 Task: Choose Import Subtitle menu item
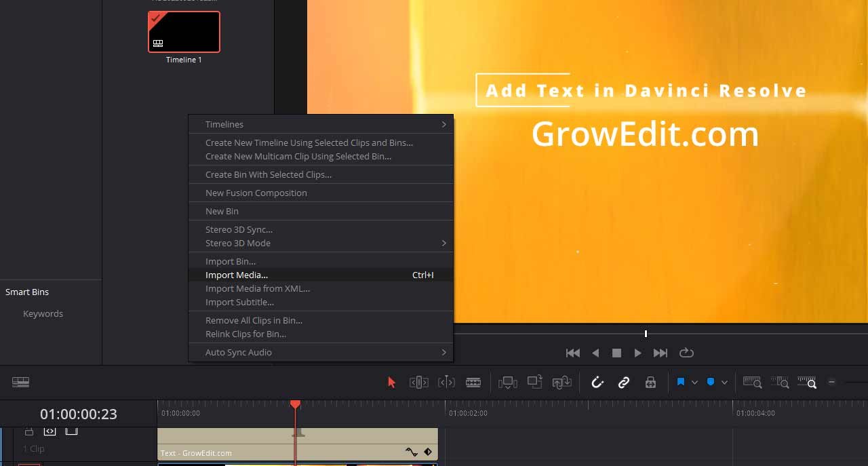click(321, 302)
